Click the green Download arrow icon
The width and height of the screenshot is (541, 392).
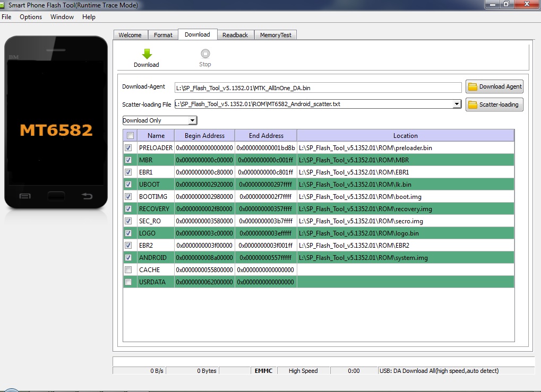tap(147, 54)
